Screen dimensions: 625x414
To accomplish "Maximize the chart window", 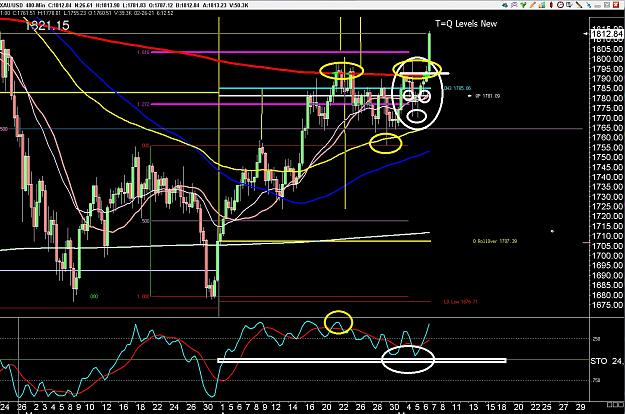I will [607, 5].
